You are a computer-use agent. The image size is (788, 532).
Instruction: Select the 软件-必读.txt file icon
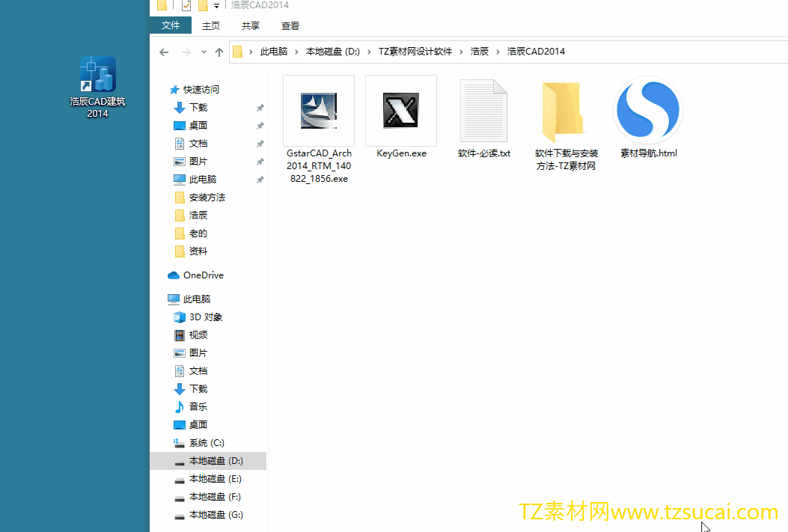pos(483,111)
